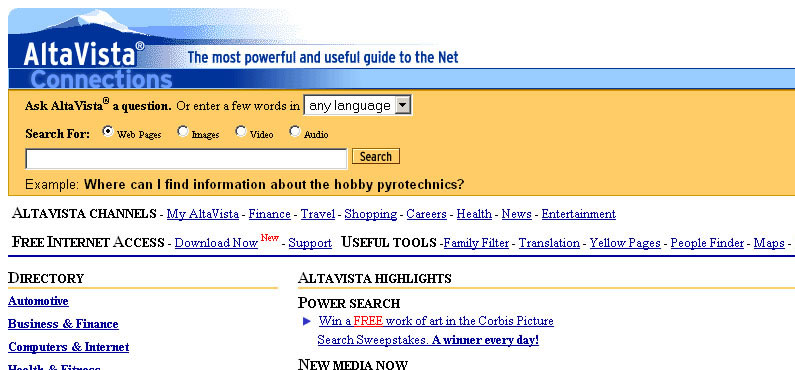Select the Web Pages radio button
Screen dimensions: 795x370
point(107,132)
